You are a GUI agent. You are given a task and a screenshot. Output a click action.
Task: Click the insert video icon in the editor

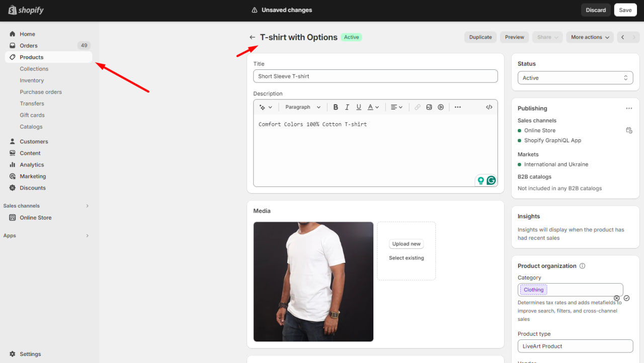click(x=441, y=107)
